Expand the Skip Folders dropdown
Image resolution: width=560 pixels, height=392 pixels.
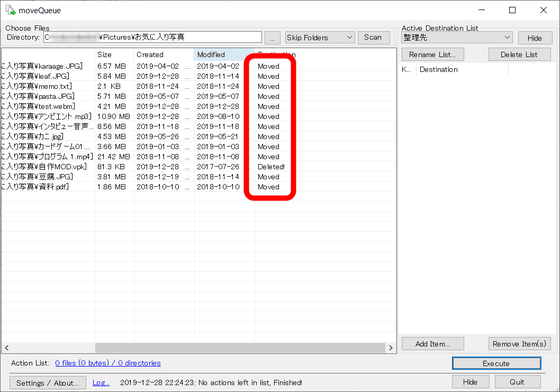click(x=320, y=37)
